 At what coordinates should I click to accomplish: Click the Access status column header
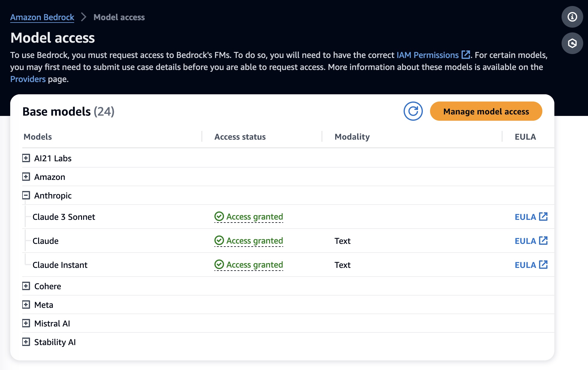(x=240, y=137)
